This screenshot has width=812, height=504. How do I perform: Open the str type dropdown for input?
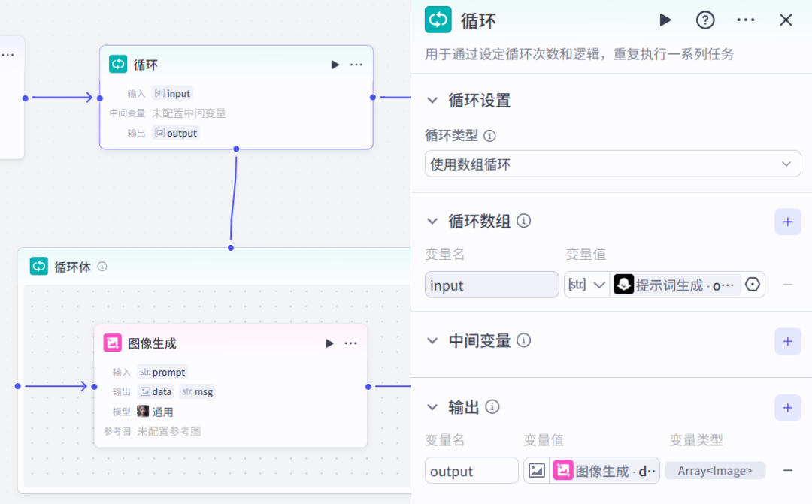pos(587,285)
